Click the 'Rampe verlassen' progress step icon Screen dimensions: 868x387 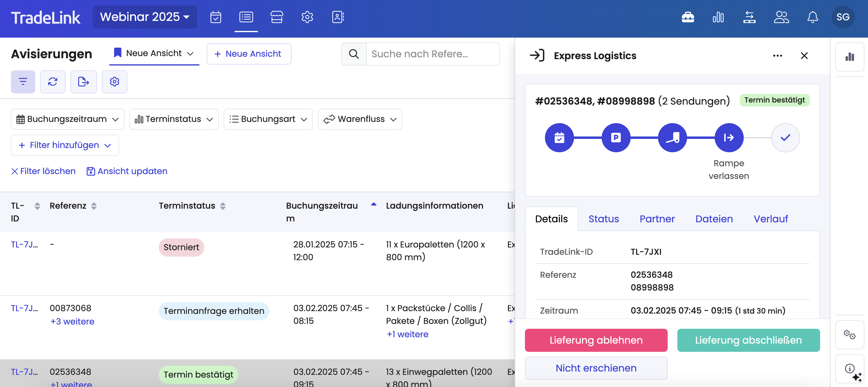pos(729,137)
